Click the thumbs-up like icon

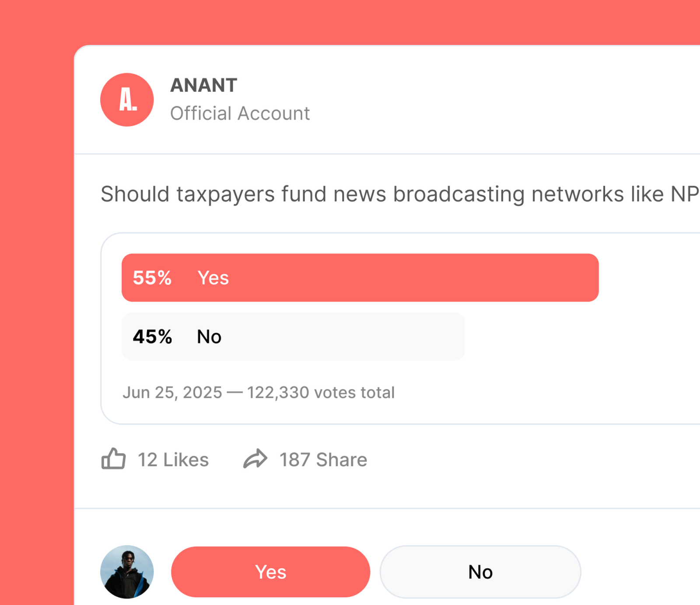113,459
